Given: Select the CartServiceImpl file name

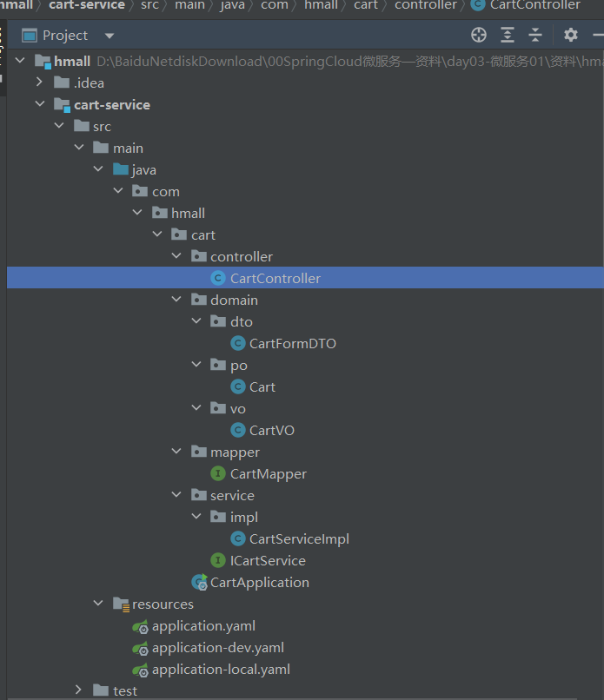Looking at the screenshot, I should [x=299, y=538].
